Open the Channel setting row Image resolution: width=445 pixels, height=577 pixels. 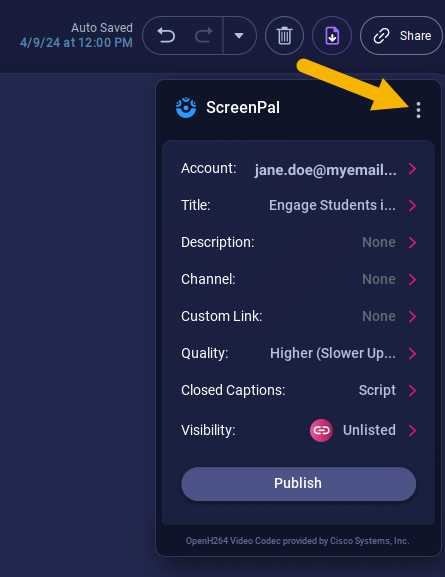299,279
